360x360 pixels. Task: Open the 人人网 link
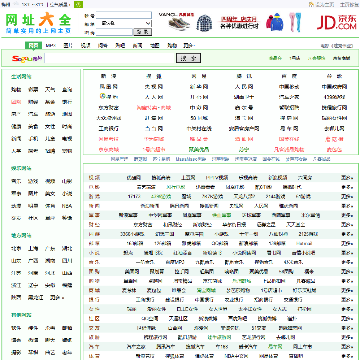tap(153, 97)
